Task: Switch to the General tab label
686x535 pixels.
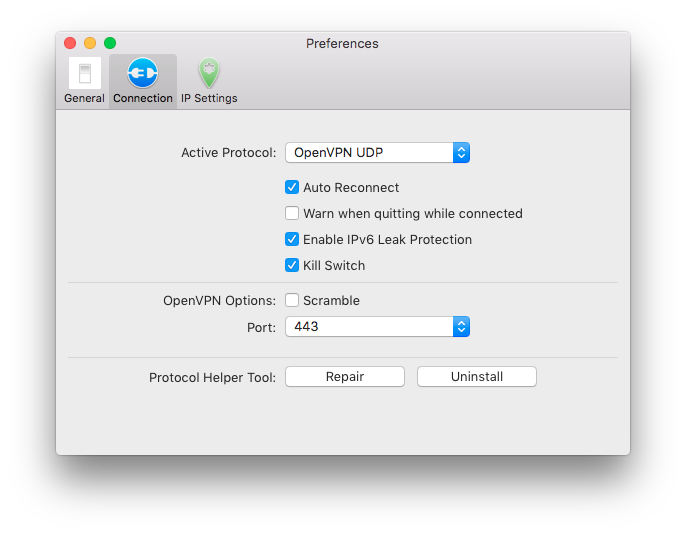Action: 84,98
